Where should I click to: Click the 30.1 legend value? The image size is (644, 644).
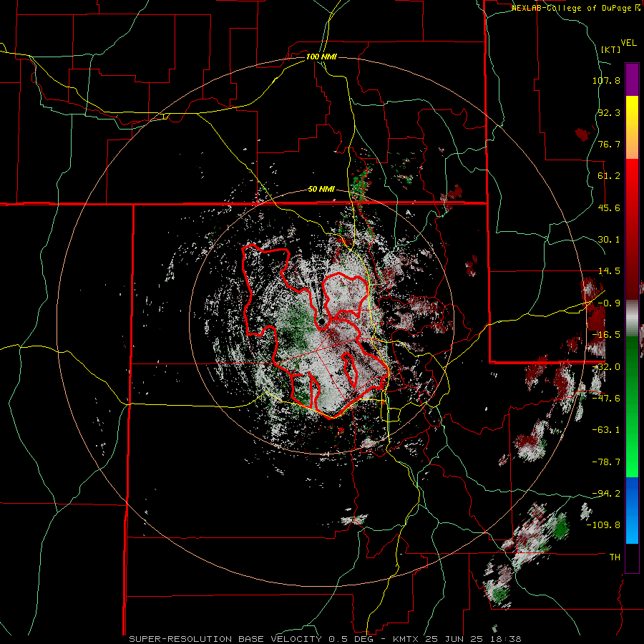click(609, 240)
